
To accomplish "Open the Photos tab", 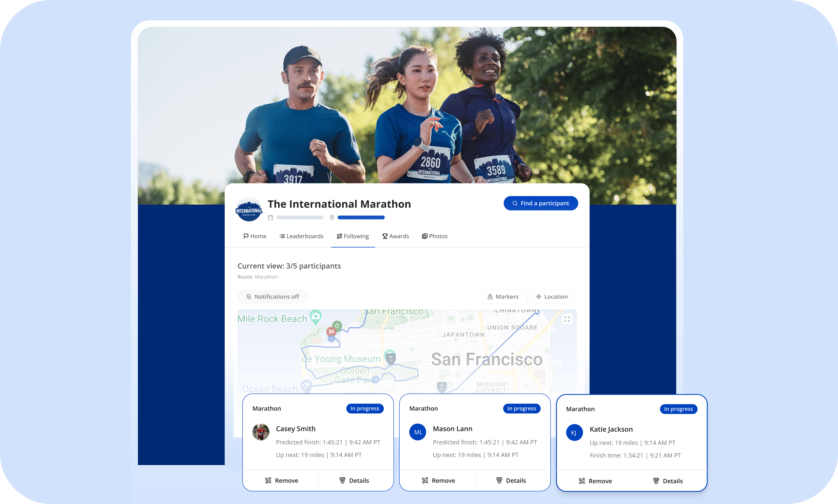I will (434, 236).
